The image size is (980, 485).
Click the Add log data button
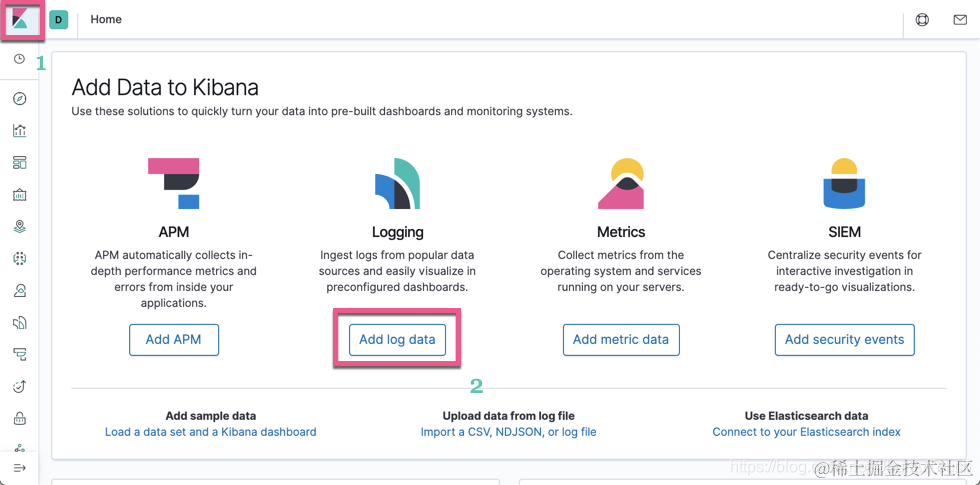(x=397, y=339)
